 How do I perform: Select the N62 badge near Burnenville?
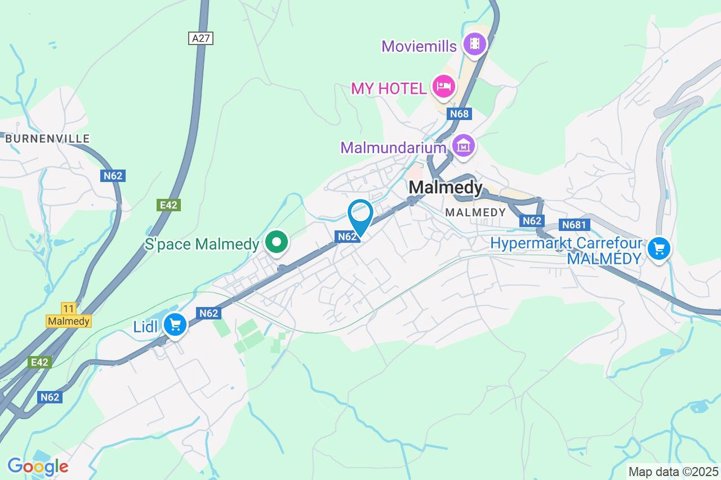point(113,176)
